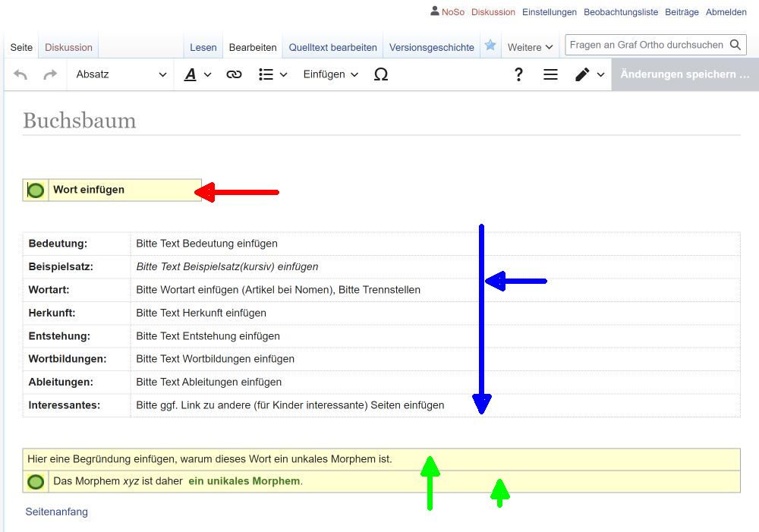
Task: Expand the Weitere menu
Action: pyautogui.click(x=530, y=47)
